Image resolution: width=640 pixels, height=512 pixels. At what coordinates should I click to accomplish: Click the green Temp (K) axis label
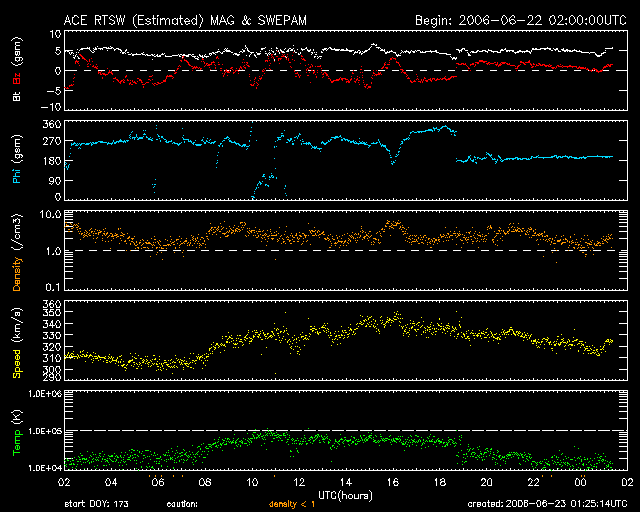[17, 432]
